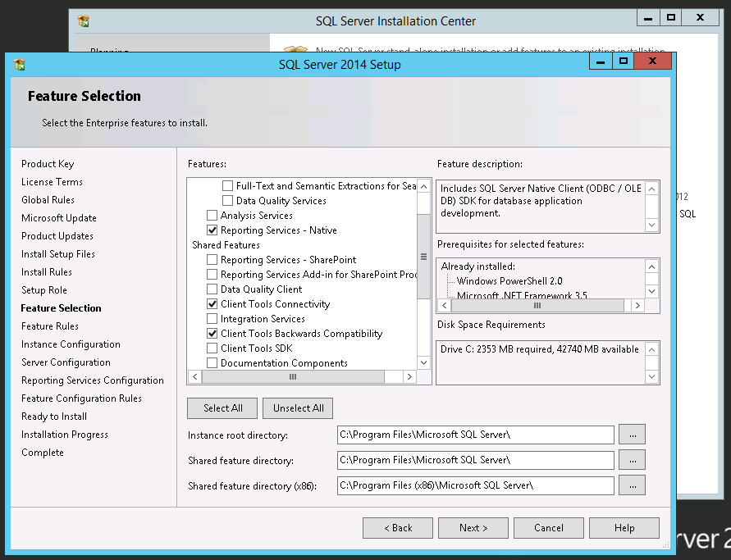Screen dimensions: 731x560
Task: Check the Integration Services feature
Action: click(212, 319)
